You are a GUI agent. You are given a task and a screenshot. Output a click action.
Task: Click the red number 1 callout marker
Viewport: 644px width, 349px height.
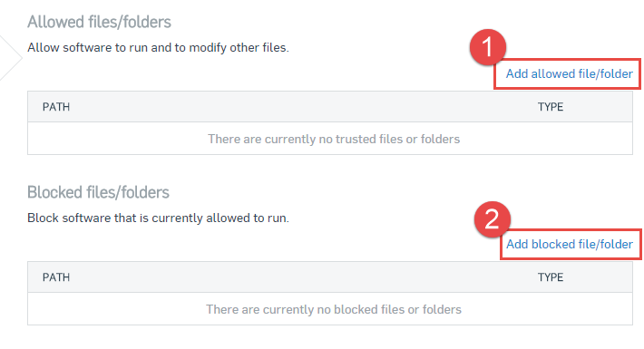[487, 47]
